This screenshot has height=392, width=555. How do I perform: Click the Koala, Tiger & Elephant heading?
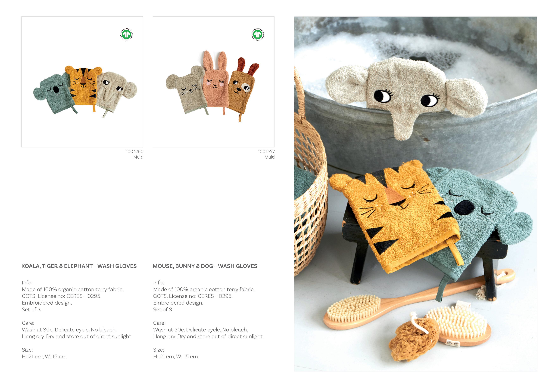click(79, 266)
